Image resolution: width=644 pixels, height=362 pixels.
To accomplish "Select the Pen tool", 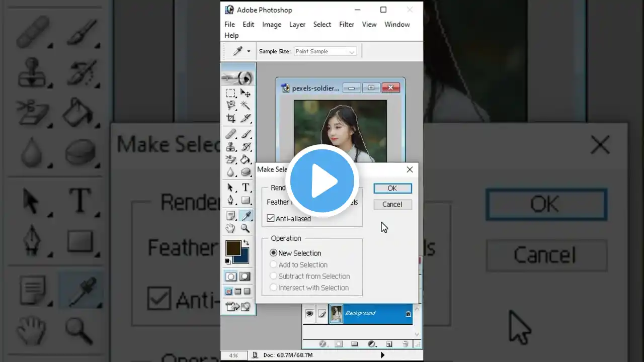I will coord(230,200).
